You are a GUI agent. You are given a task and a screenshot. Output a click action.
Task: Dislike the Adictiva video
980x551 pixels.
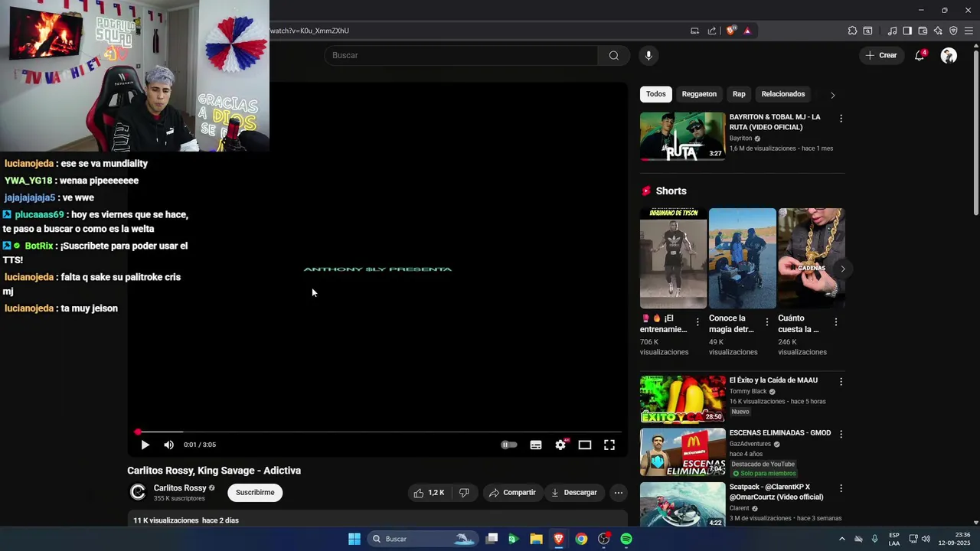(464, 493)
